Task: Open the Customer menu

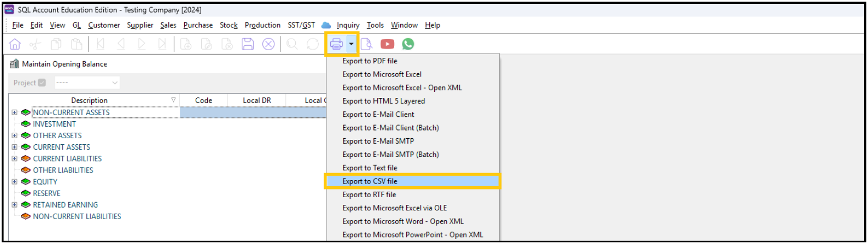Action: point(104,25)
